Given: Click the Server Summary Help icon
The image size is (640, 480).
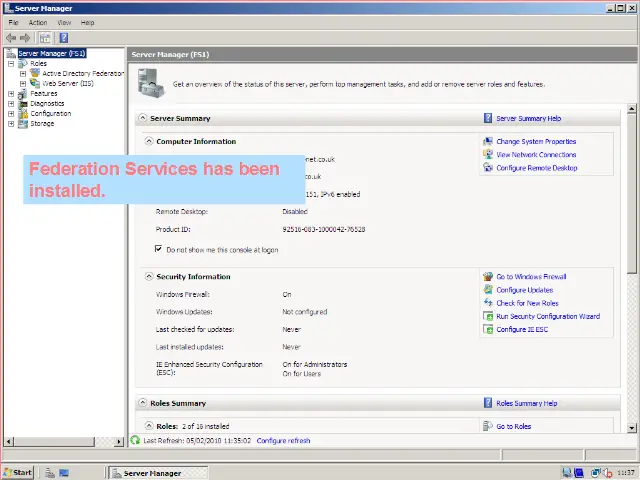Looking at the screenshot, I should click(x=488, y=118).
